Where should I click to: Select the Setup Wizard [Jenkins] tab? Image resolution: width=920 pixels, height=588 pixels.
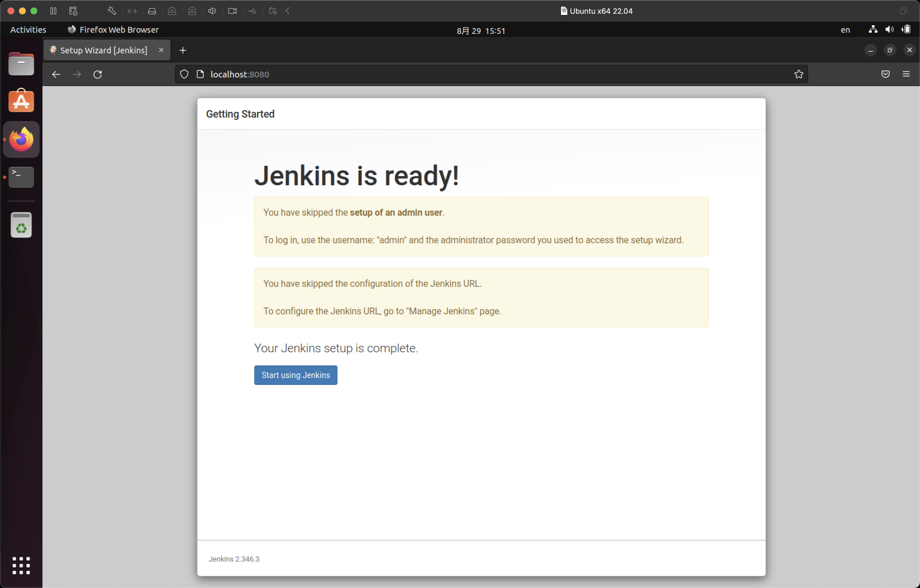pyautogui.click(x=107, y=50)
